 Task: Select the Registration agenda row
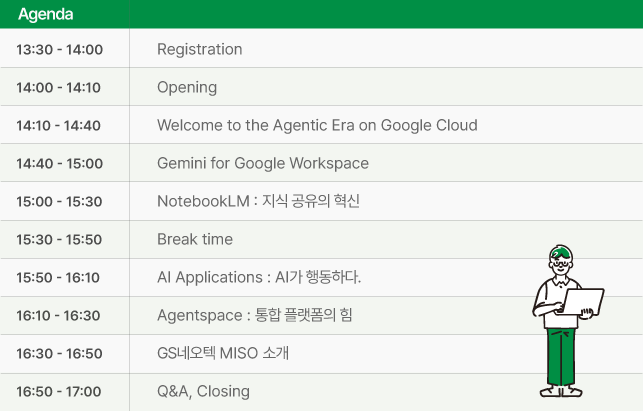click(x=322, y=49)
